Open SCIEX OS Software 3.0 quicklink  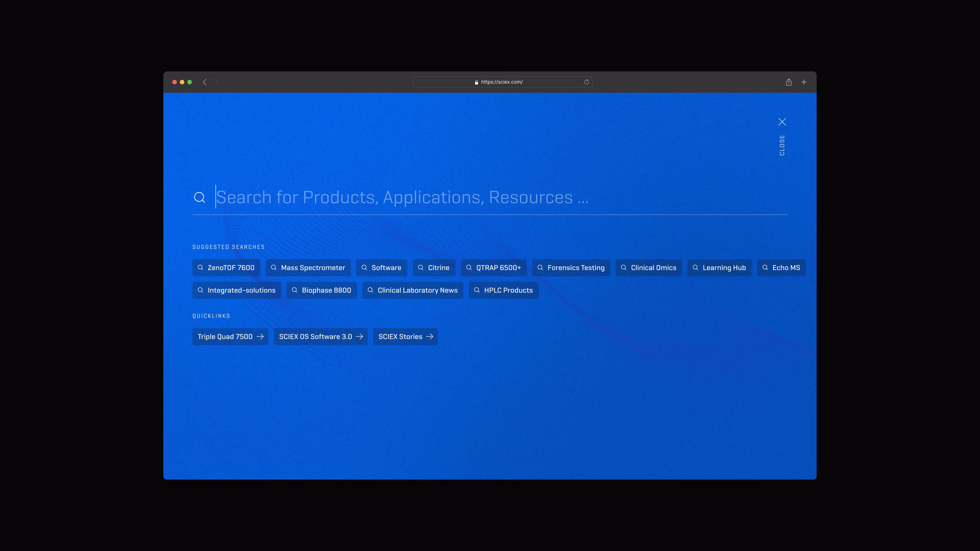pyautogui.click(x=321, y=337)
